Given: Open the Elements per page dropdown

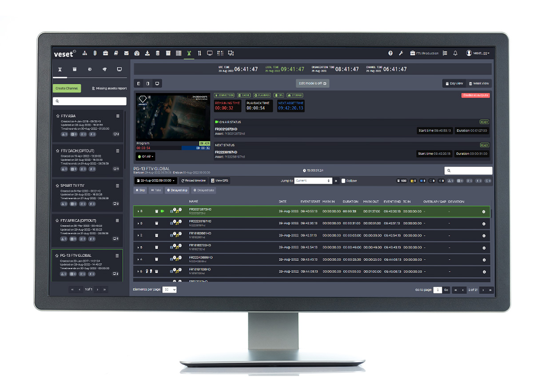Looking at the screenshot, I should (x=170, y=289).
